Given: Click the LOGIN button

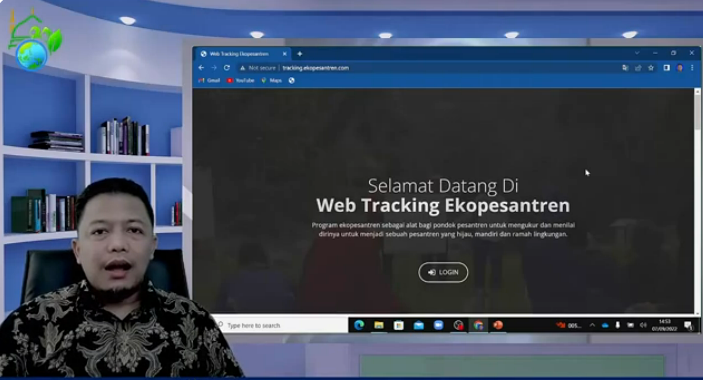Looking at the screenshot, I should (443, 272).
